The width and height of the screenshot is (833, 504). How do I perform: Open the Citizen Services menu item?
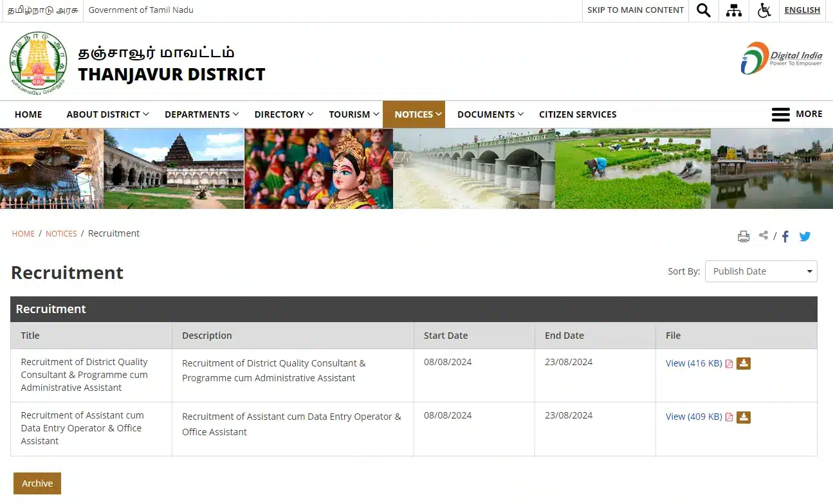click(578, 114)
